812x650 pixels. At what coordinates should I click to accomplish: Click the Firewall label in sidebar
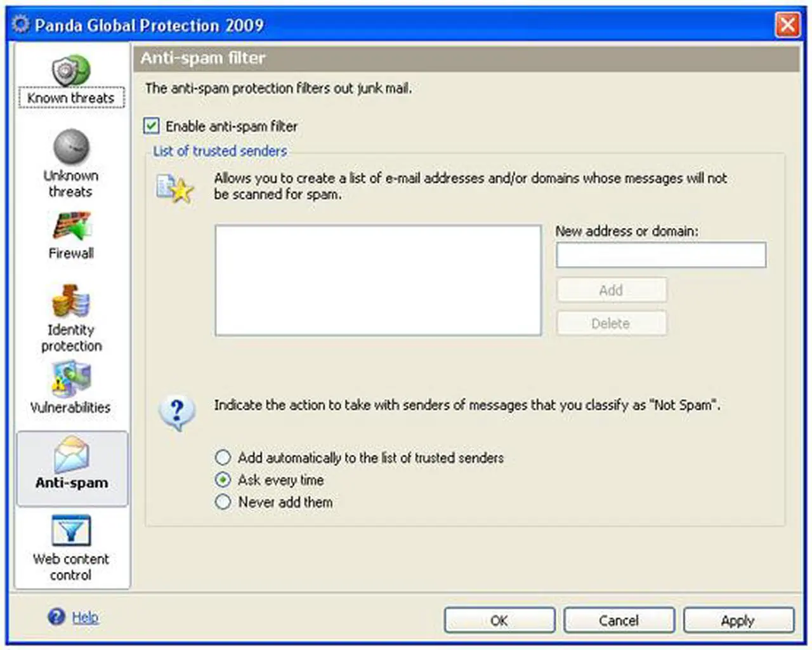pos(71,253)
